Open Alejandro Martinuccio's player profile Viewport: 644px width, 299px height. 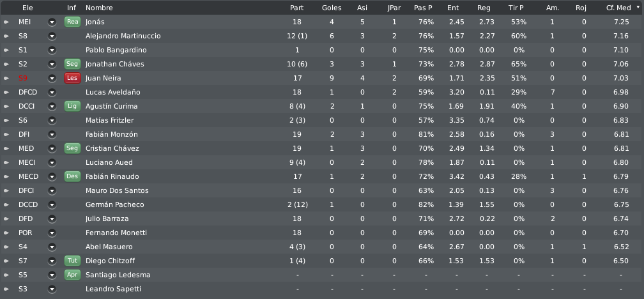click(x=123, y=36)
